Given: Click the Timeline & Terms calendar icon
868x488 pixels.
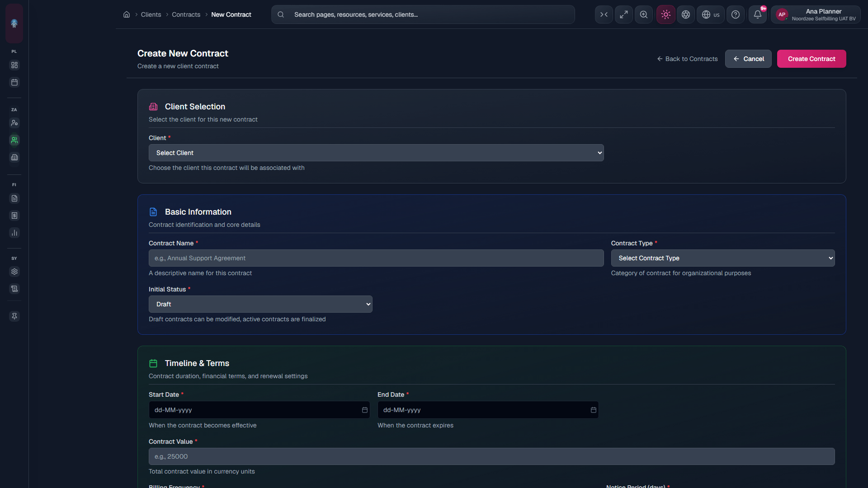Looking at the screenshot, I should (153, 363).
